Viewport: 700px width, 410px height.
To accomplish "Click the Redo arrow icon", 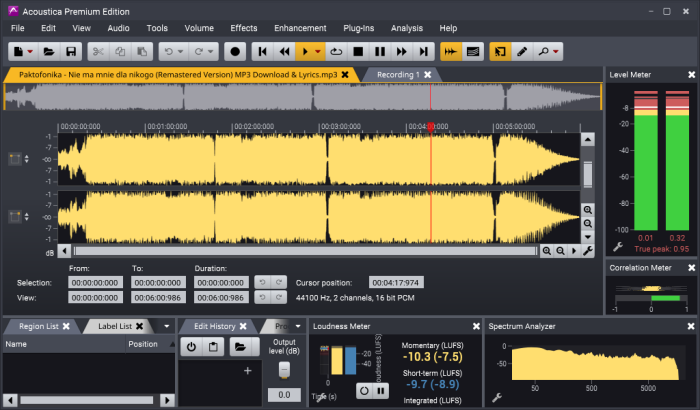I will [x=199, y=52].
